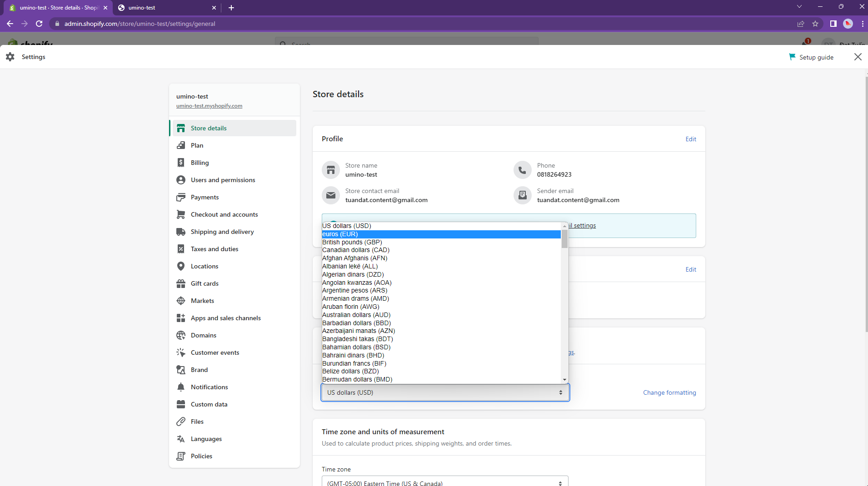Bookmark this page with the star icon
This screenshot has height=486, width=868.
pyautogui.click(x=815, y=24)
